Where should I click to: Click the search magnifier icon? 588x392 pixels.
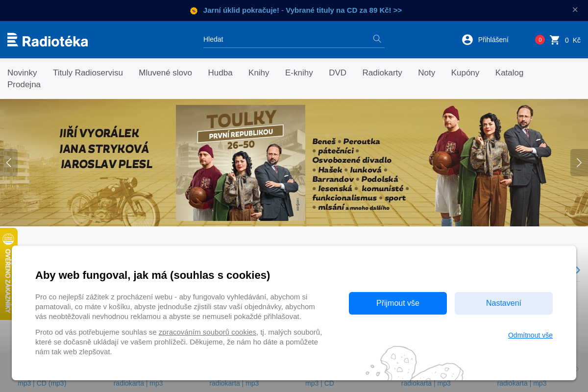pos(377,39)
